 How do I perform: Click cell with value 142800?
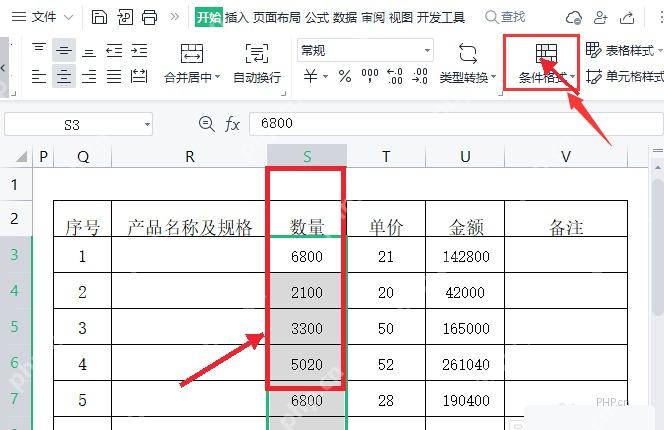[465, 255]
